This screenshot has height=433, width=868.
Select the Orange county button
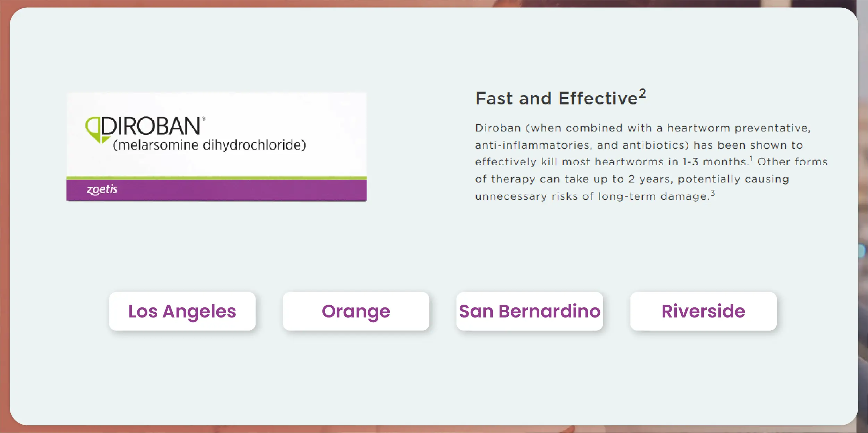click(x=356, y=311)
